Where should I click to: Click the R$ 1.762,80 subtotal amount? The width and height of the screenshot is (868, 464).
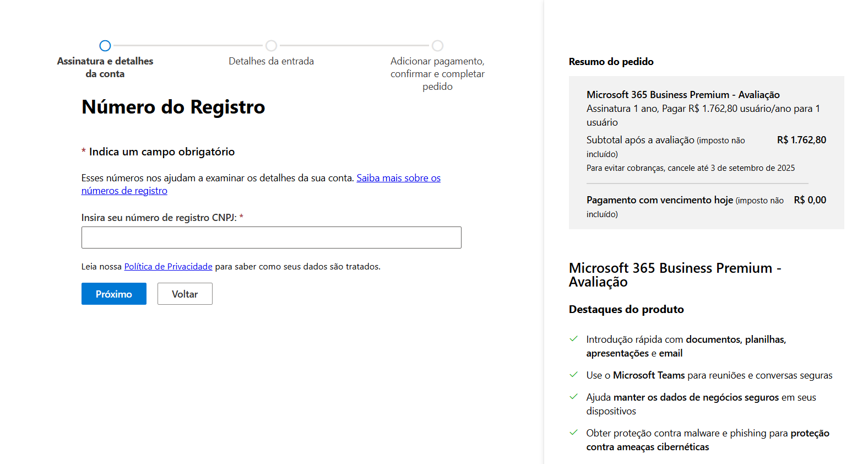(801, 140)
